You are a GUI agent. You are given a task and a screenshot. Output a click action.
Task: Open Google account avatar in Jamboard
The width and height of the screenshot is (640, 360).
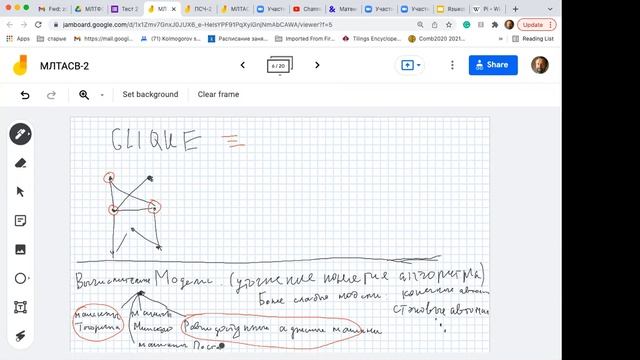pyautogui.click(x=540, y=65)
